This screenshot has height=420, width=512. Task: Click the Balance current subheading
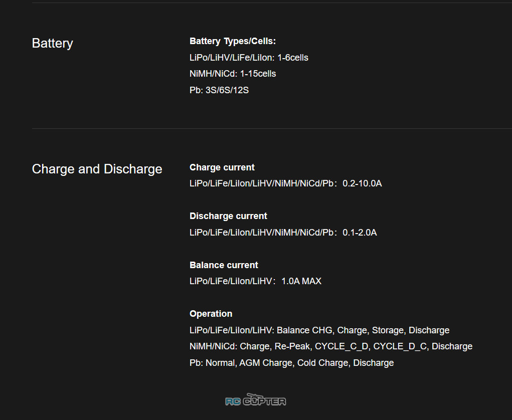click(x=224, y=265)
